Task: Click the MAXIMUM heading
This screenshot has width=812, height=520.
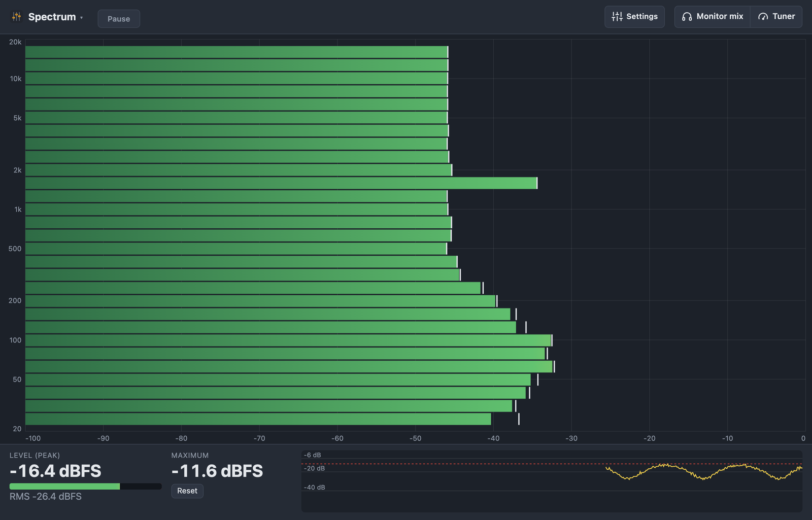Action: tap(190, 456)
